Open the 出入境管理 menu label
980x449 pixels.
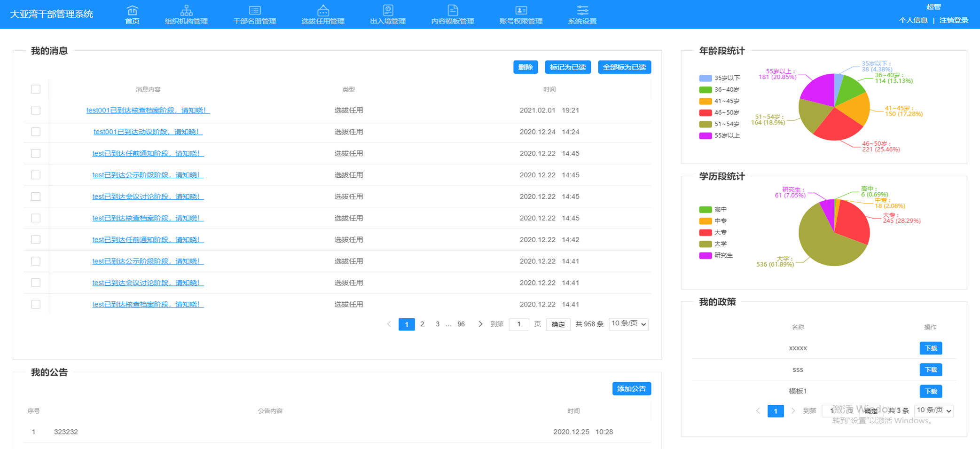pyautogui.click(x=388, y=21)
